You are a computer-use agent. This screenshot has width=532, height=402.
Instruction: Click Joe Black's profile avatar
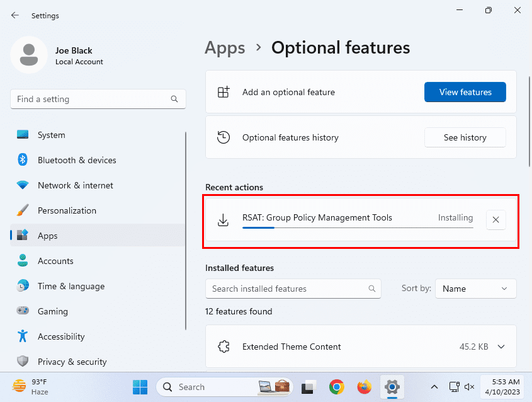click(29, 55)
